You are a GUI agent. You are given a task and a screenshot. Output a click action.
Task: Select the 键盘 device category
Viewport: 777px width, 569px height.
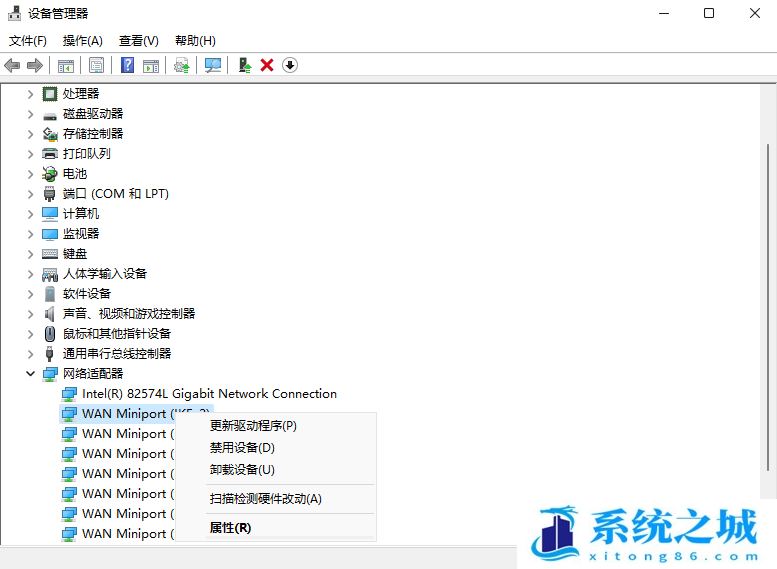[75, 253]
